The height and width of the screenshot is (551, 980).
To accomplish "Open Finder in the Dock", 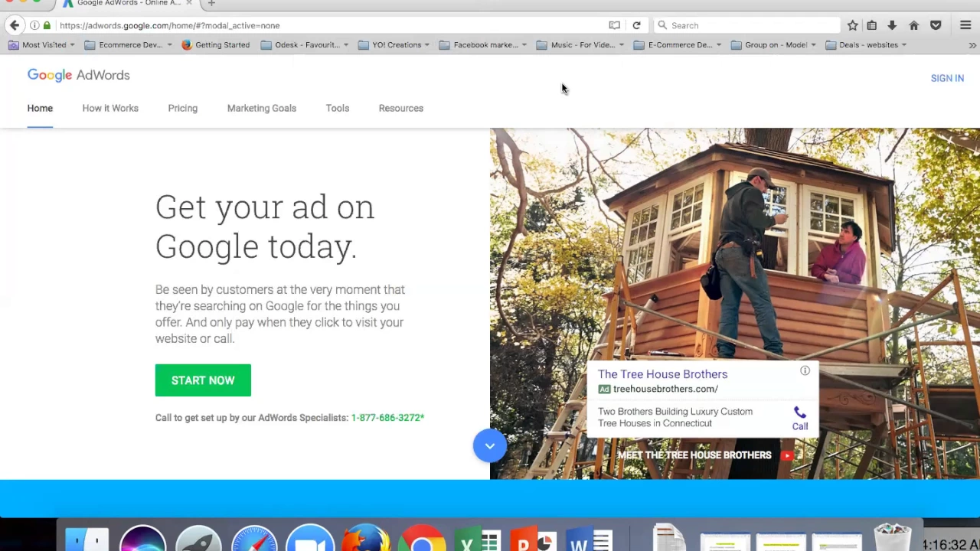I will point(87,540).
